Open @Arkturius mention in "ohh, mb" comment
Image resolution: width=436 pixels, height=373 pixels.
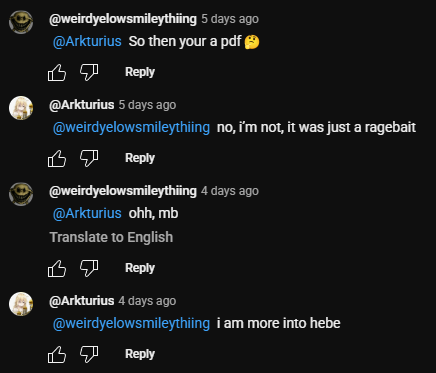point(87,214)
